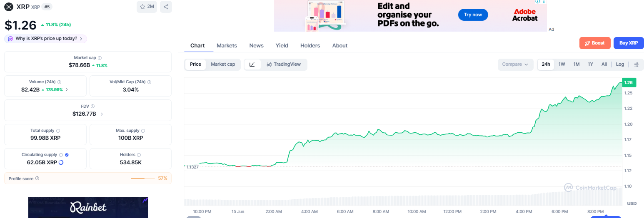Select the All time range
This screenshot has height=218, width=644.
pyautogui.click(x=604, y=64)
